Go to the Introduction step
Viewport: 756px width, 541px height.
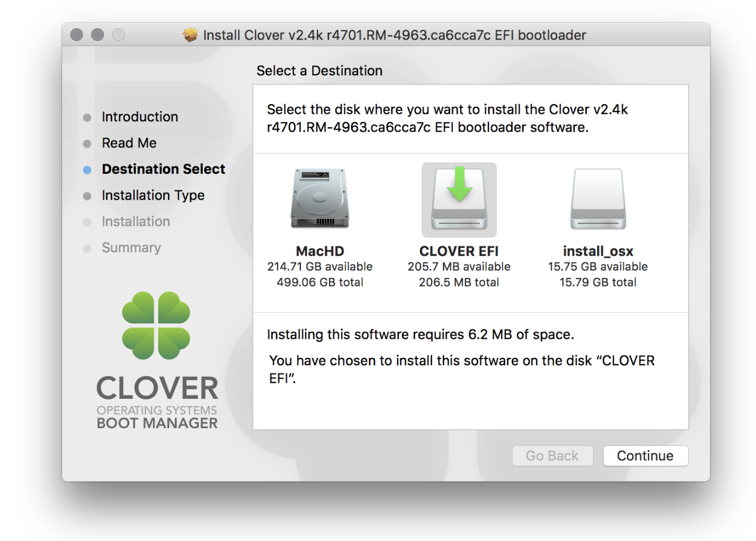click(140, 117)
